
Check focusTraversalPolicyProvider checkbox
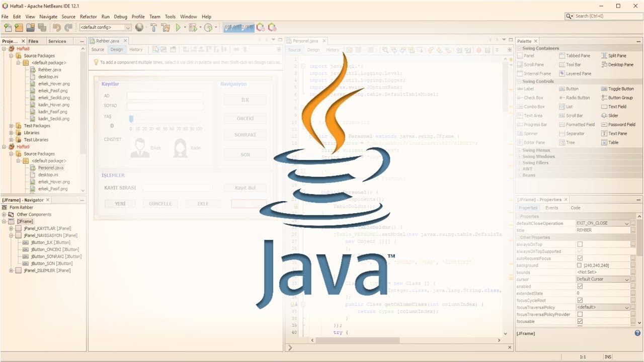pos(580,314)
